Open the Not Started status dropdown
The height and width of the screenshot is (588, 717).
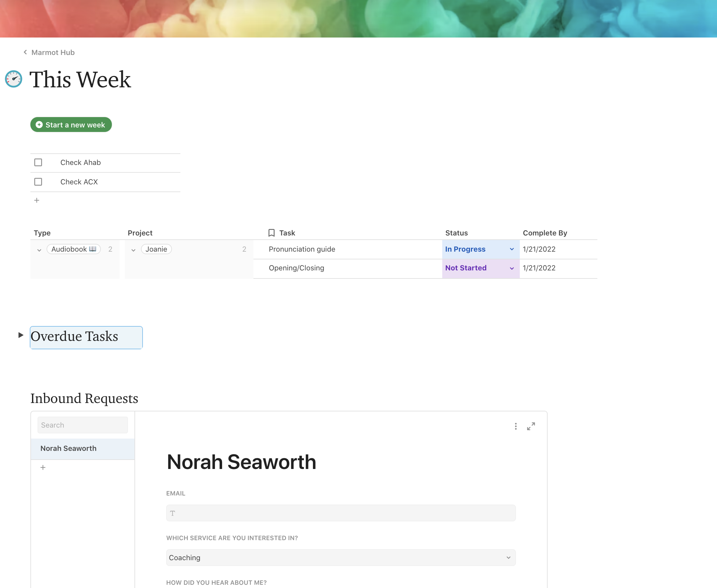511,268
